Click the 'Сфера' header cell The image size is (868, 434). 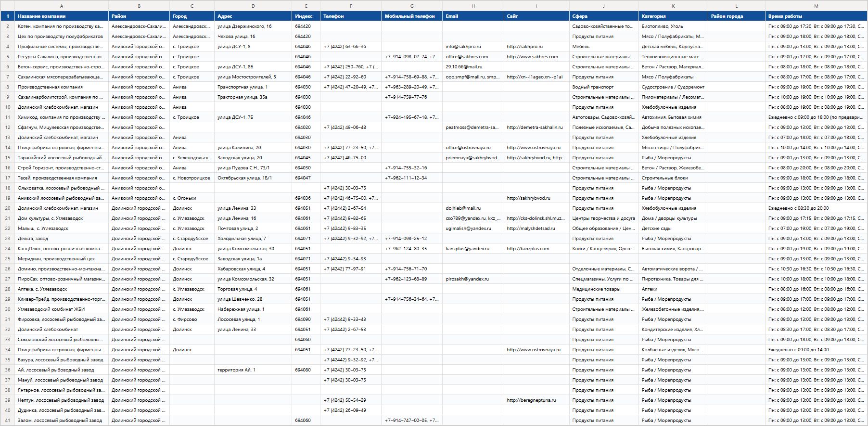pyautogui.click(x=604, y=16)
